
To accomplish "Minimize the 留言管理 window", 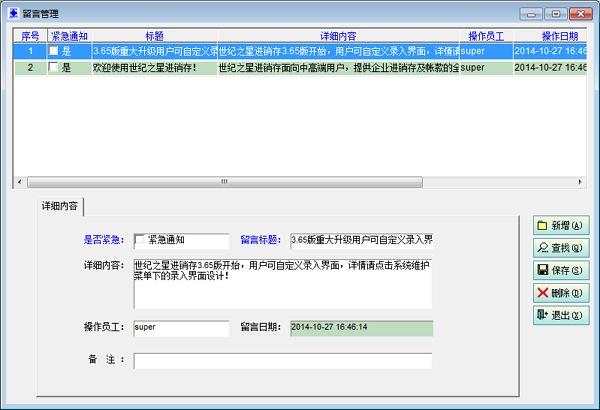I will 531,14.
